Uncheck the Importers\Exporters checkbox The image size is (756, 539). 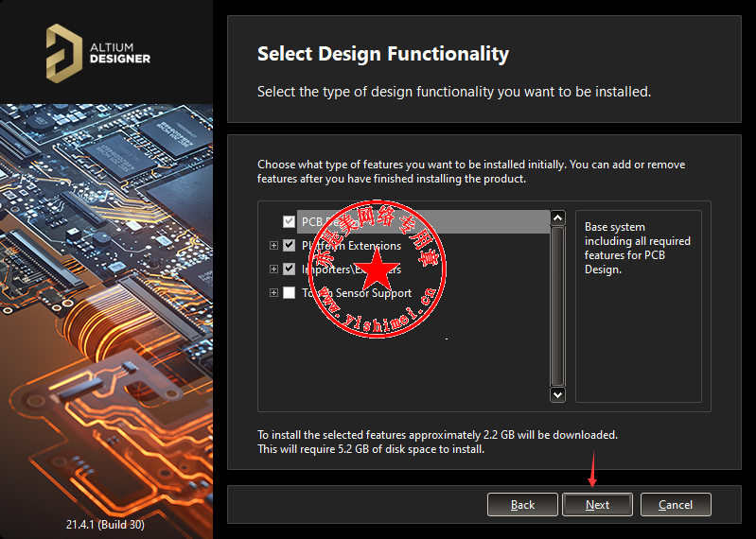289,269
